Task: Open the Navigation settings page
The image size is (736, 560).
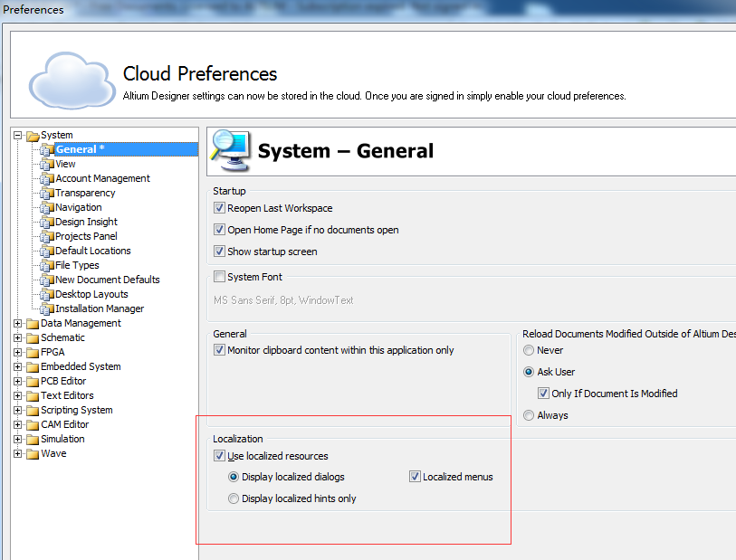Action: [x=79, y=207]
